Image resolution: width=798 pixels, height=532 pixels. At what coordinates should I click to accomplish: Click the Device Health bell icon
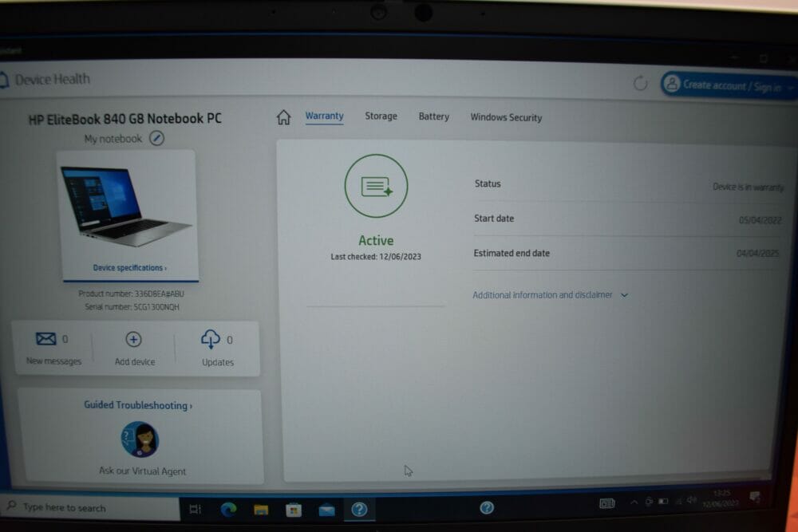tap(4, 79)
